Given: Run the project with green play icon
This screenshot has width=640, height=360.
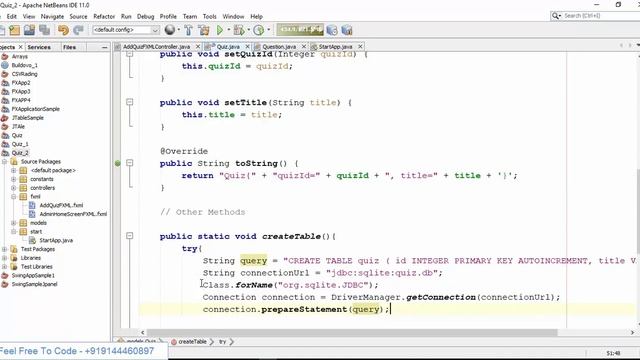Looking at the screenshot, I should click(220, 30).
